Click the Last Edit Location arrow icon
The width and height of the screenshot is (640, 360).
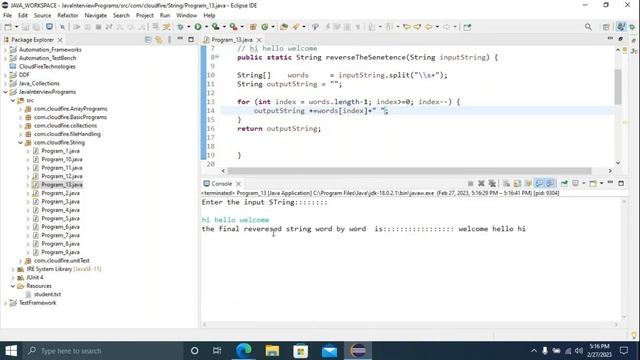pos(407,27)
